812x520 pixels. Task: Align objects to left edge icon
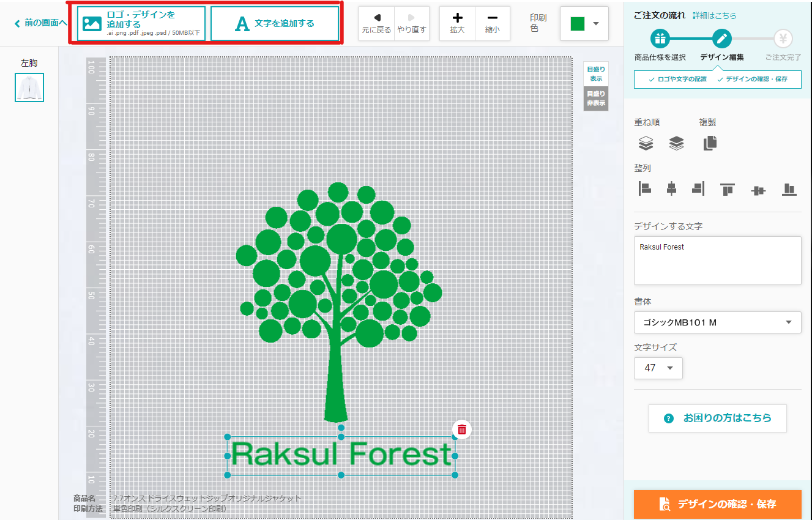coord(645,189)
